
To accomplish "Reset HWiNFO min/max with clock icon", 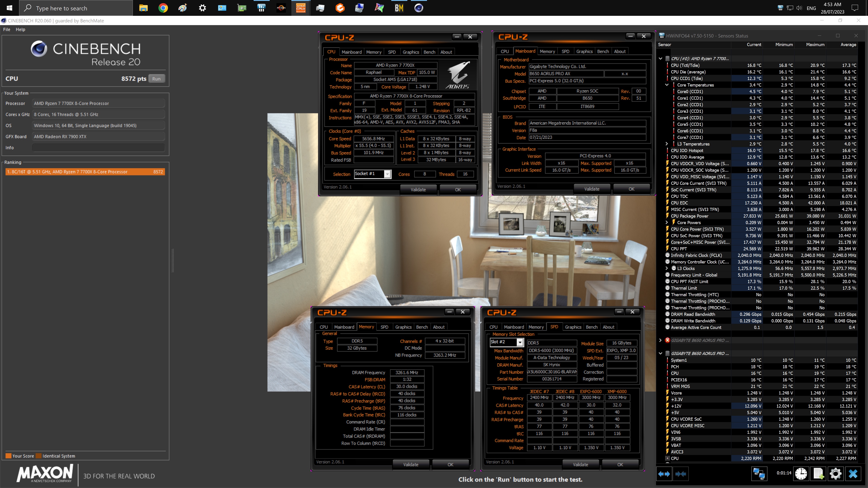I will click(801, 474).
